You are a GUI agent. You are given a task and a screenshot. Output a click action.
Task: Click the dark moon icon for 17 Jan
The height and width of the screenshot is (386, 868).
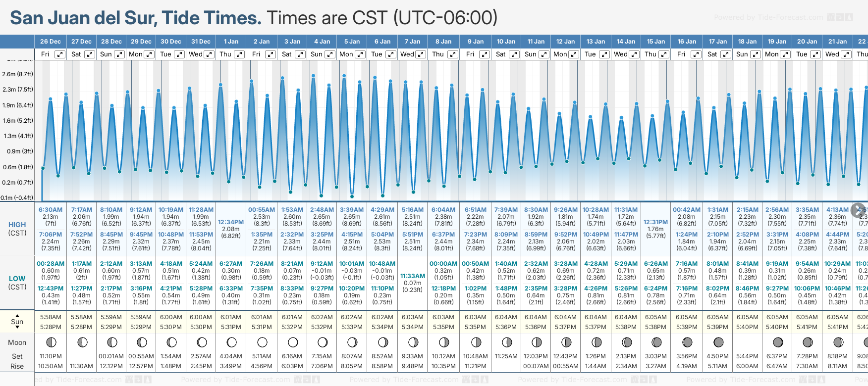click(718, 342)
